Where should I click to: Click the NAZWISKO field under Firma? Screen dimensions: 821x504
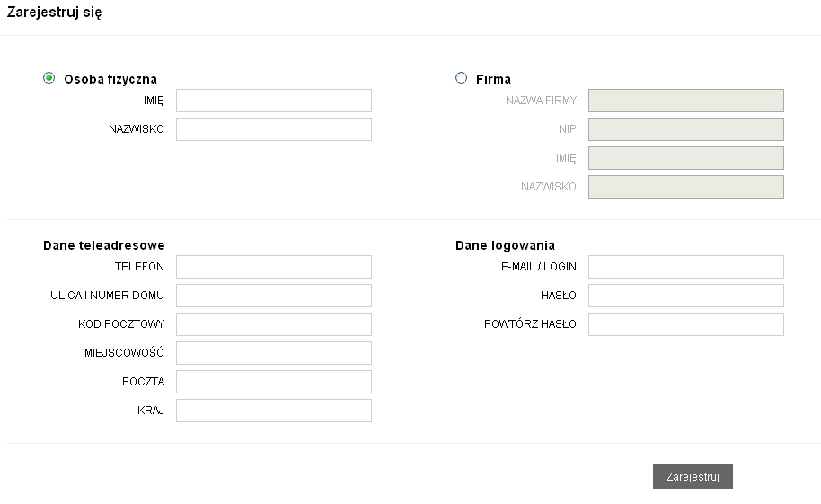coord(686,187)
